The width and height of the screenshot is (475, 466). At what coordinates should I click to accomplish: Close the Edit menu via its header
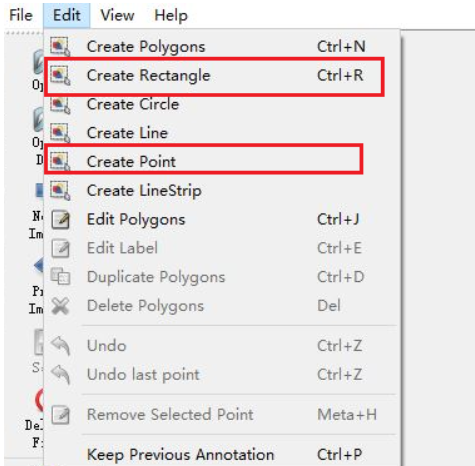tap(67, 15)
